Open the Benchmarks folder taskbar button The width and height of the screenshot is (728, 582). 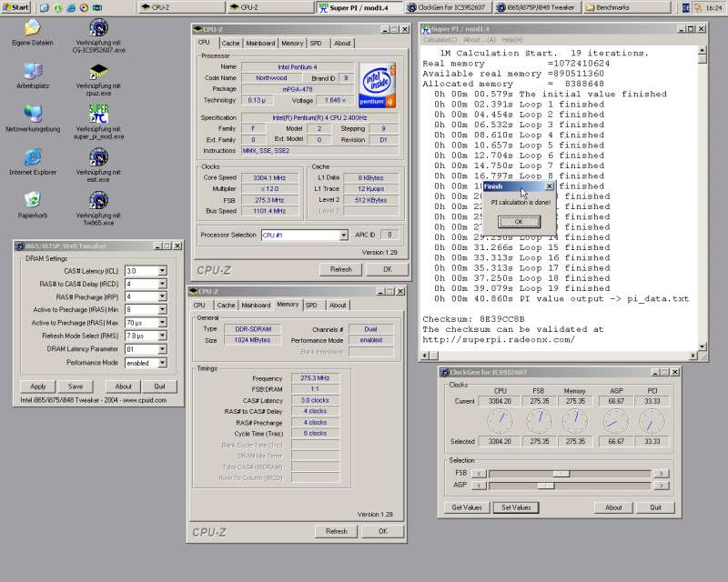pos(627,7)
